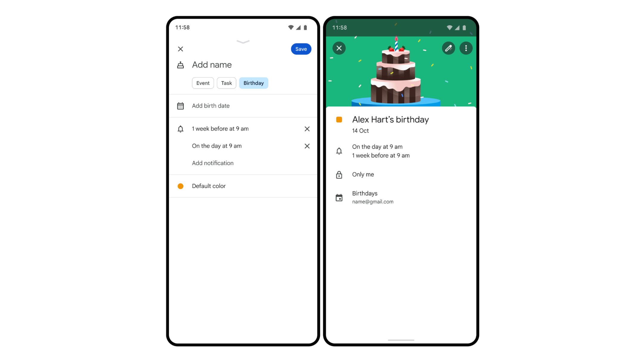This screenshot has width=644, height=362.
Task: Click name@gmail.com calendar account link
Action: click(372, 201)
